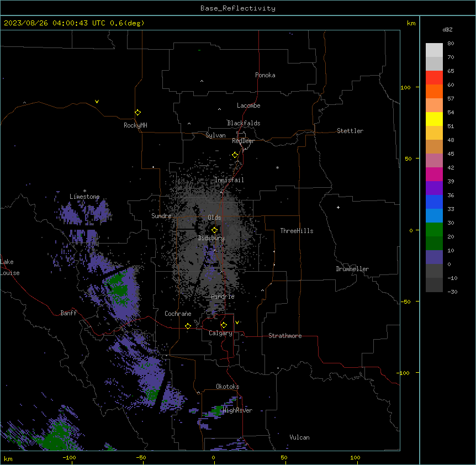The height and width of the screenshot is (465, 476).
Task: Select the HighRiver label
Action: [x=237, y=410]
